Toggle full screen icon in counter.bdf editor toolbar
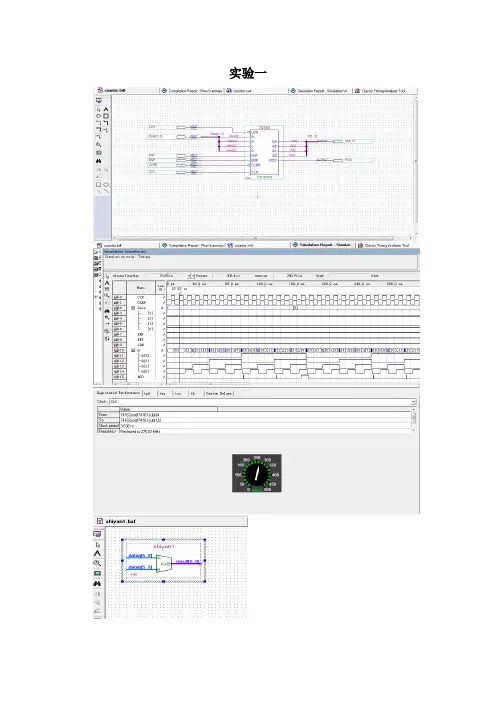The image size is (496, 702). 98,153
